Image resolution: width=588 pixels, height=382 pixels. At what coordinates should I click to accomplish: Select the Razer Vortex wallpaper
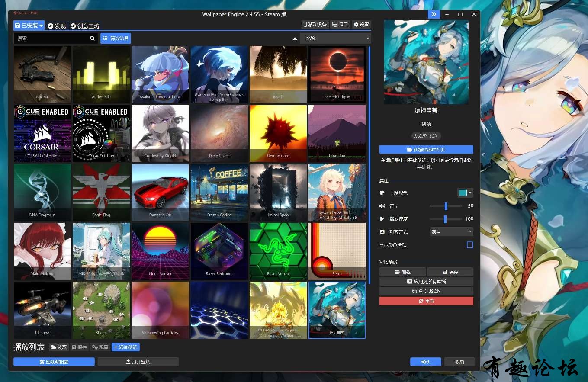click(x=278, y=251)
